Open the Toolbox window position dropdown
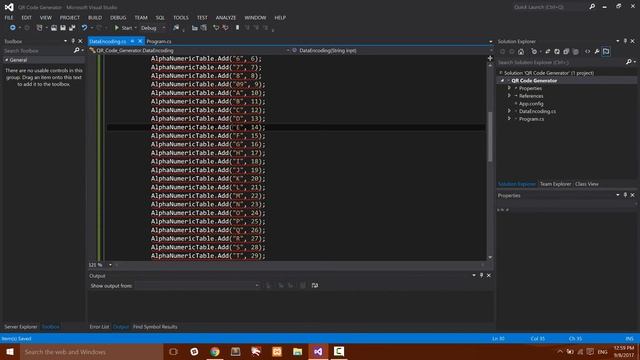This screenshot has width=640, height=360. click(x=65, y=41)
